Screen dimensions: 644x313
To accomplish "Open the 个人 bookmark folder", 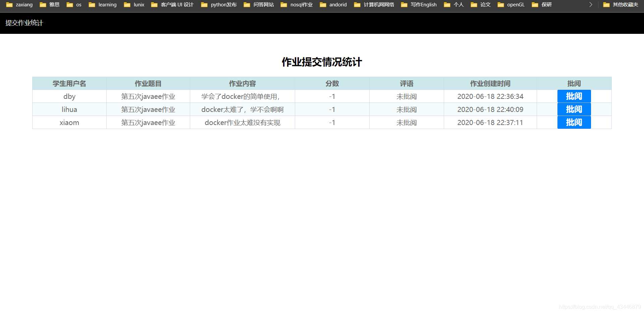I will [x=454, y=5].
